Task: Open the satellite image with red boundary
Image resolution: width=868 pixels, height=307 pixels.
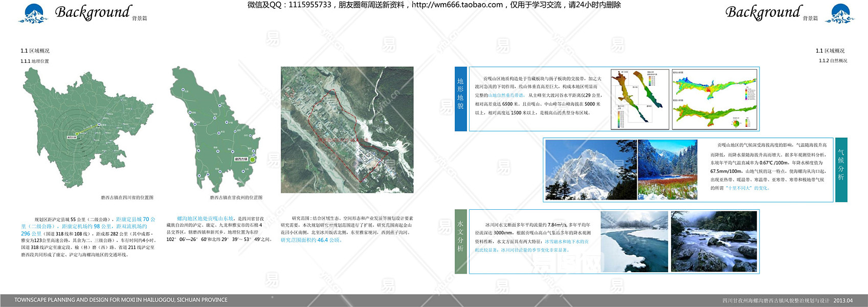Action: point(347,129)
